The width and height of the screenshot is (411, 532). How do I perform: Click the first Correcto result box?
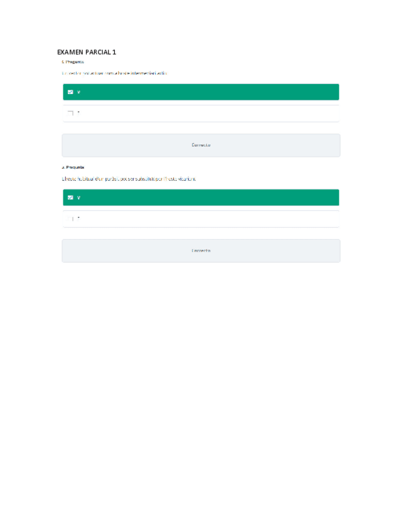201,145
